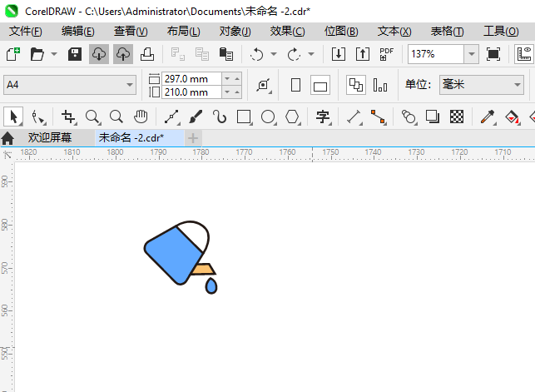Screen dimensions: 535x392
Task: Open the units 毫米 dropdown
Action: click(482, 85)
